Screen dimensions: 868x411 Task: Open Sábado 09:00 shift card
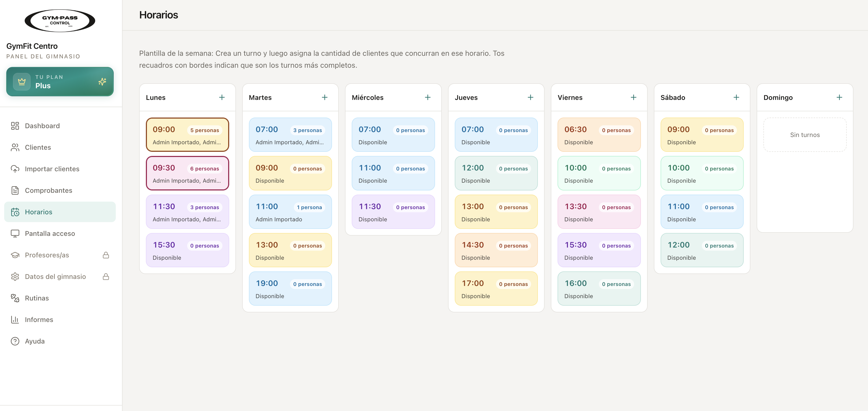tap(702, 135)
